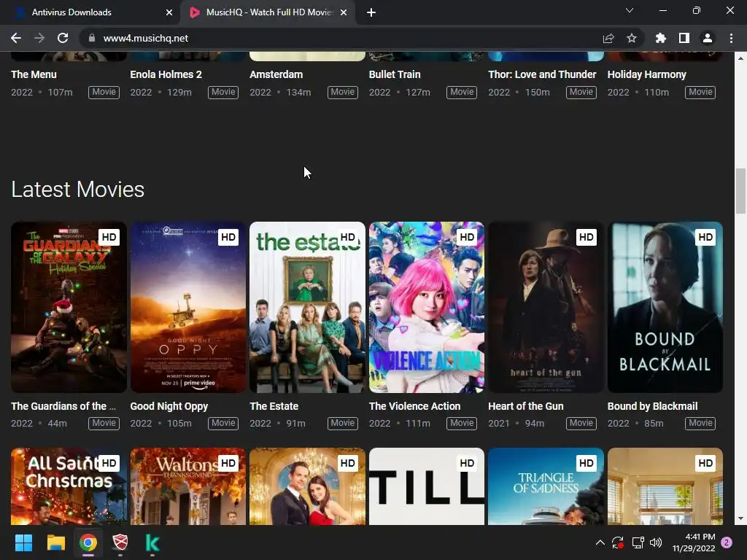This screenshot has height=560, width=747.
Task: Click the Latest Movies heading
Action: pyautogui.click(x=77, y=190)
